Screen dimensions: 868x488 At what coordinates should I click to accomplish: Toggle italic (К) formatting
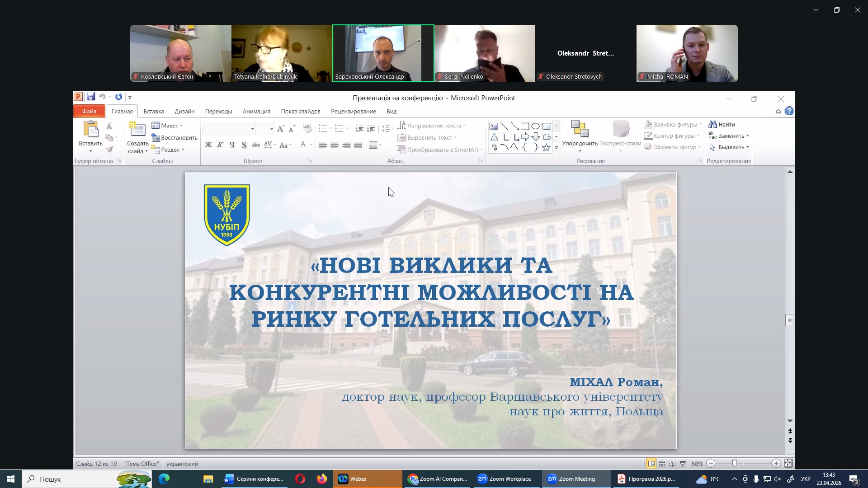point(220,145)
